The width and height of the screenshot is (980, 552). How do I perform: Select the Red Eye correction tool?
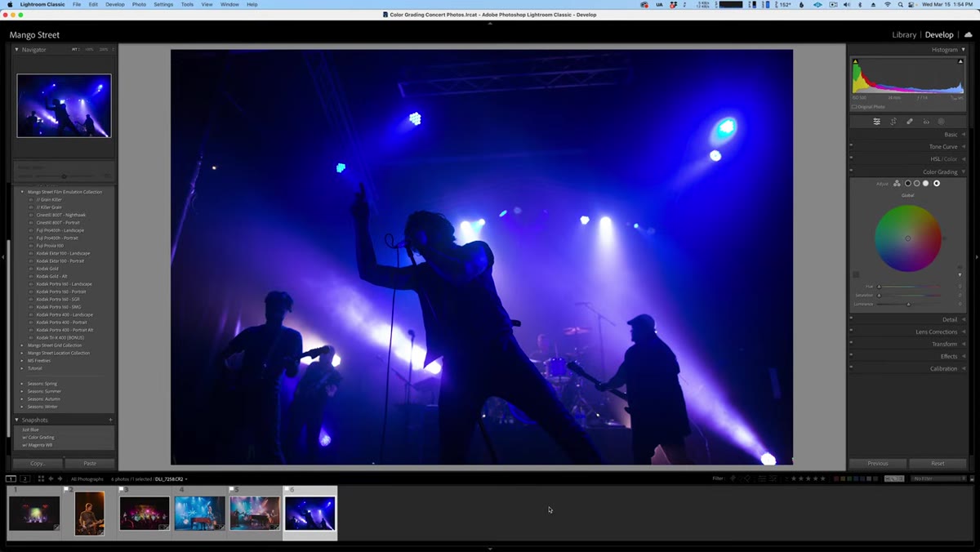(x=926, y=122)
